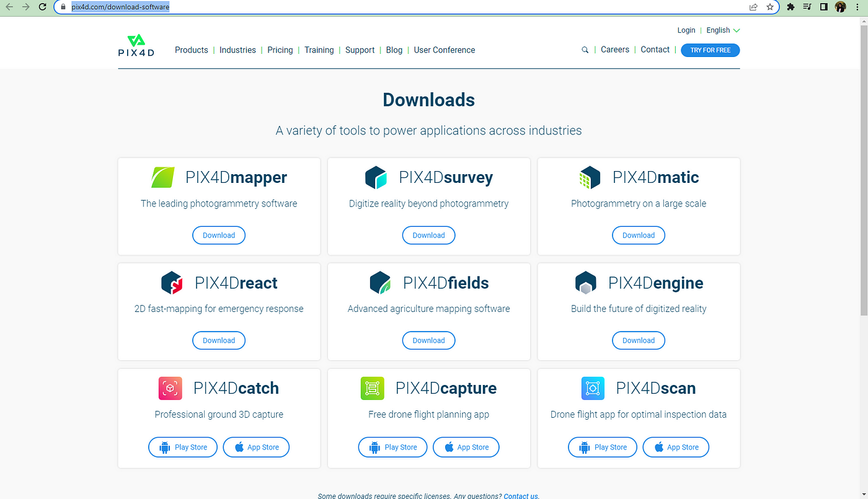Click the PIX4Dcapture green app icon
The width and height of the screenshot is (868, 499).
[x=373, y=388]
